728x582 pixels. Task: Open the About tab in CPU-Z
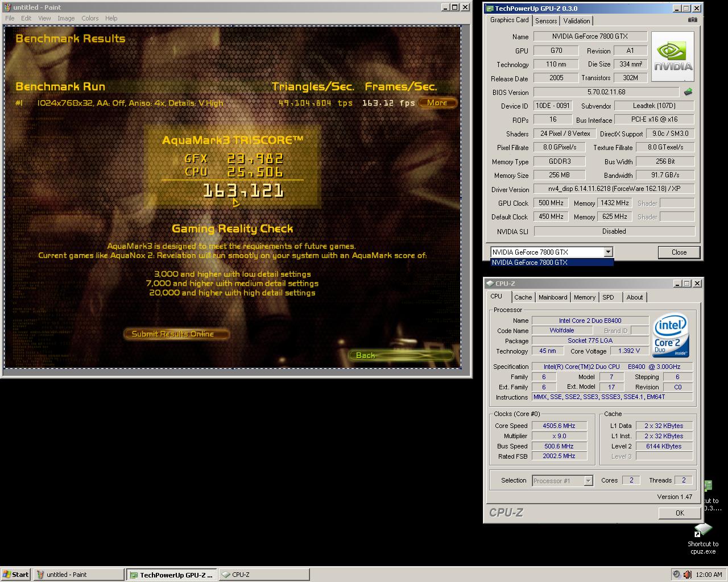pos(635,297)
